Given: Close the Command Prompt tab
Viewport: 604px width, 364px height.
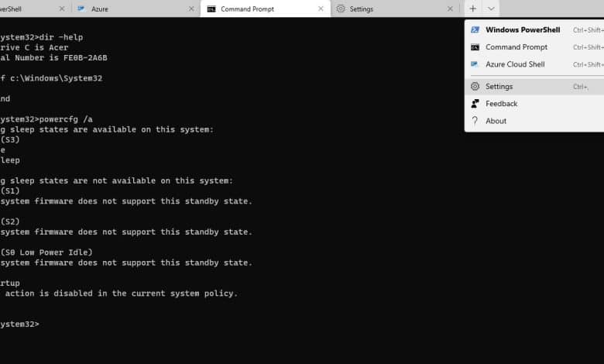Looking at the screenshot, I should (x=321, y=9).
